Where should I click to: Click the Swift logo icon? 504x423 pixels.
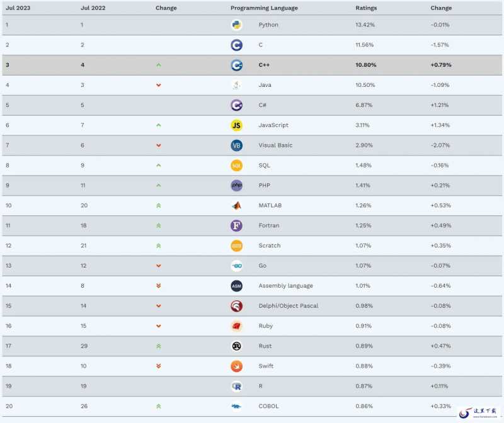coord(237,366)
